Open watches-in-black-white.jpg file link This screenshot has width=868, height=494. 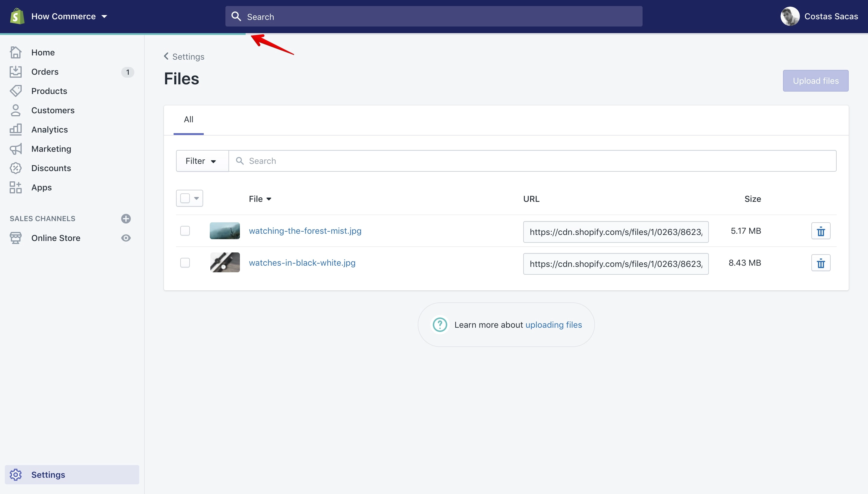pyautogui.click(x=302, y=263)
